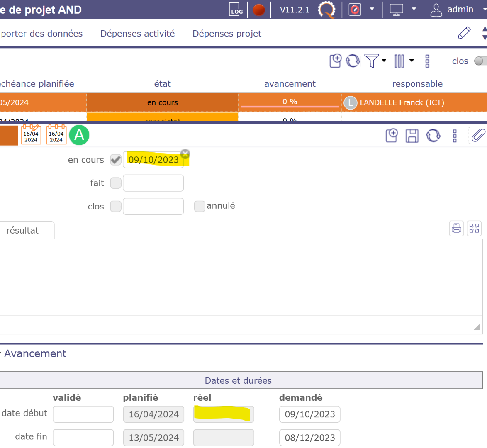Open the columns selector dropdown arrow

412,61
